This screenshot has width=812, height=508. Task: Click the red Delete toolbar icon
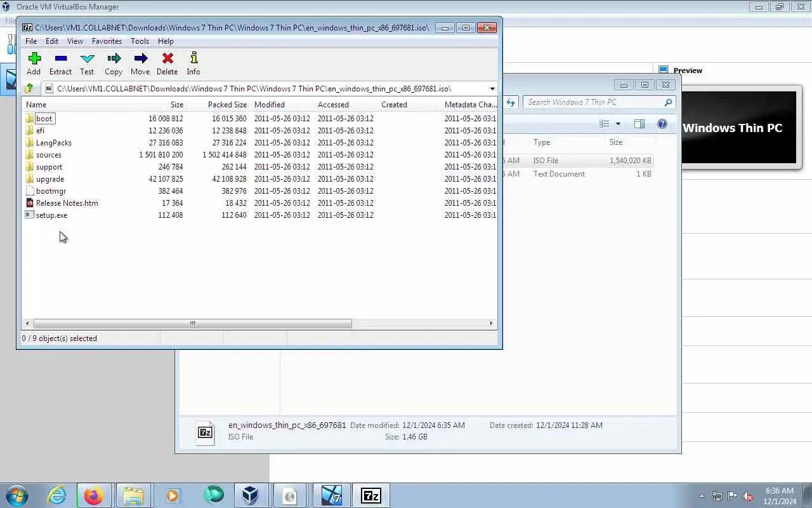pyautogui.click(x=167, y=63)
